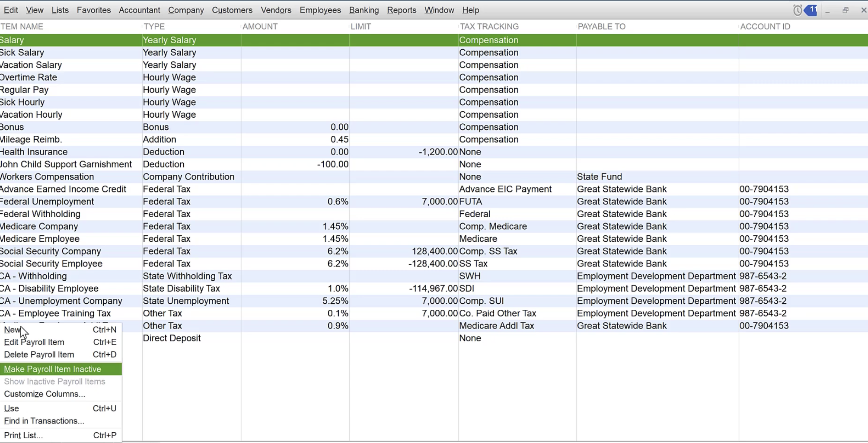Click the reminders alarm clock icon

pyautogui.click(x=798, y=10)
